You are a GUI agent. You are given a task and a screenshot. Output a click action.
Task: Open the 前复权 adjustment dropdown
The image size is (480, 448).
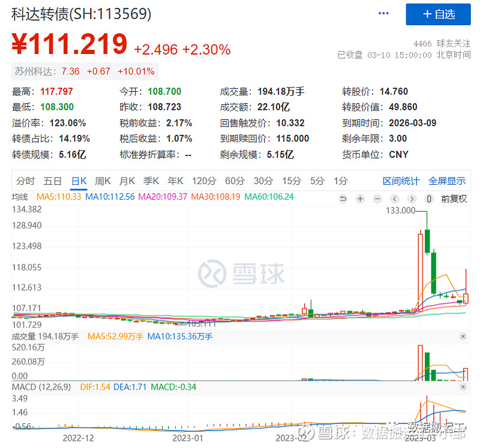click(454, 199)
